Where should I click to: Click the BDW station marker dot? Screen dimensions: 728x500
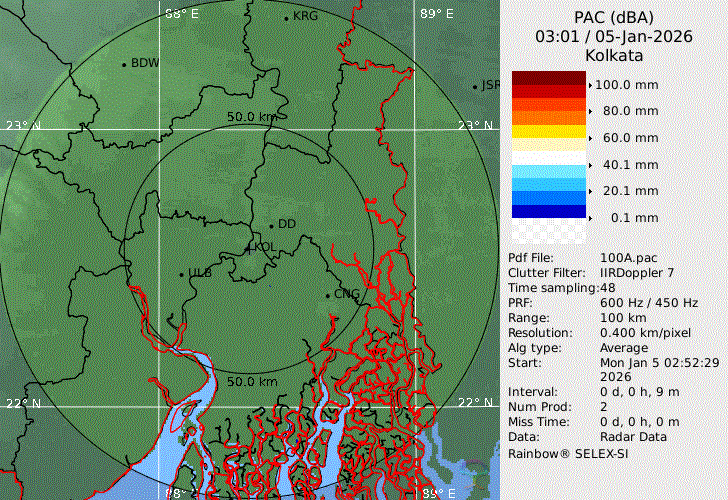pyautogui.click(x=124, y=65)
